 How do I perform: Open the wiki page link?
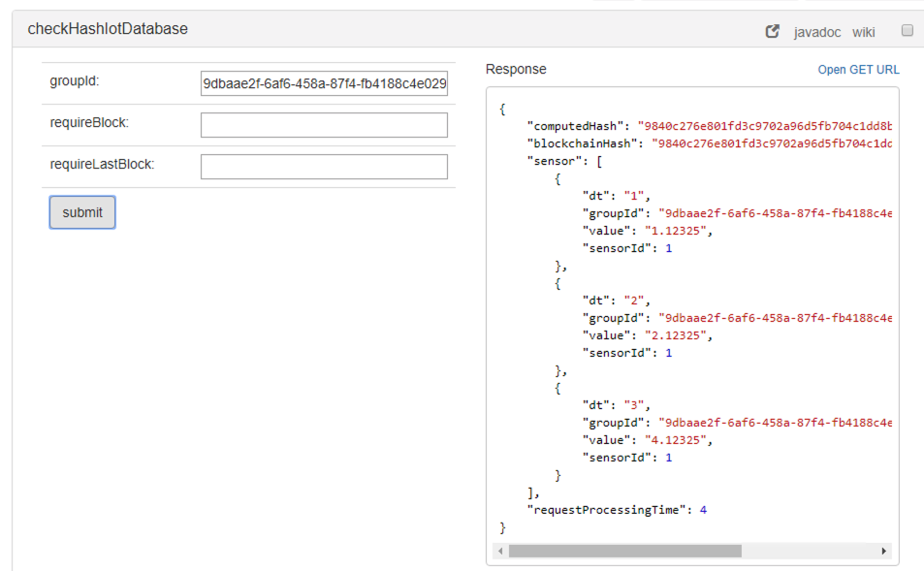tap(863, 32)
